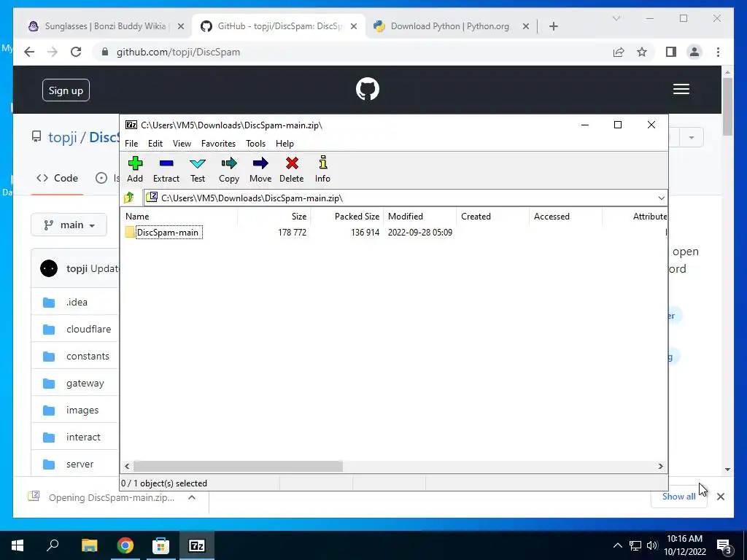Open the gateway folder on GitHub
The height and width of the screenshot is (560, 747).
click(85, 384)
